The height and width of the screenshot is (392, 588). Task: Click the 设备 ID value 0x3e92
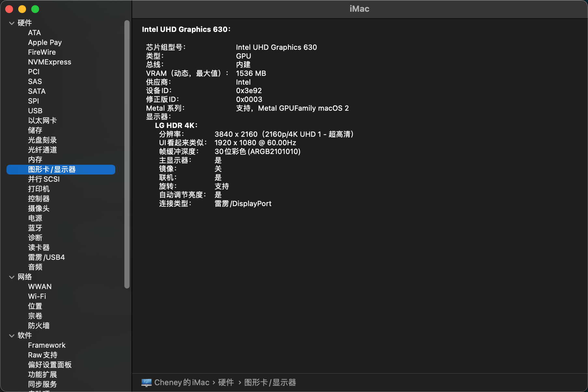[249, 91]
